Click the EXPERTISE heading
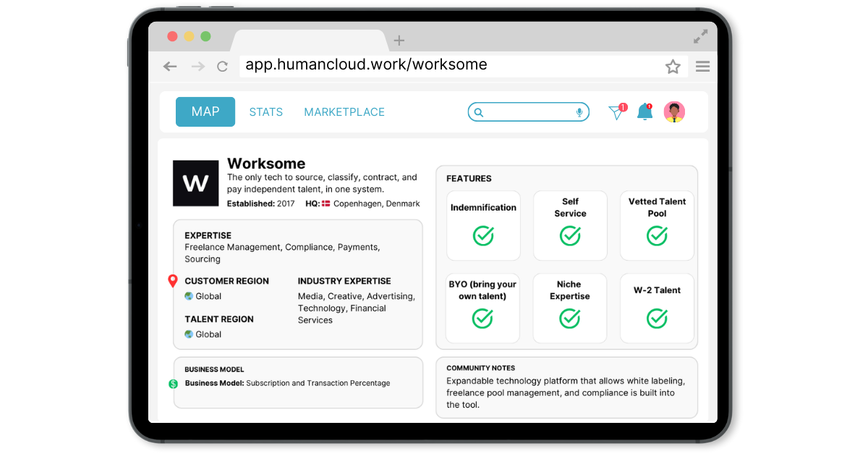This screenshot has height=454, width=868. coord(208,235)
